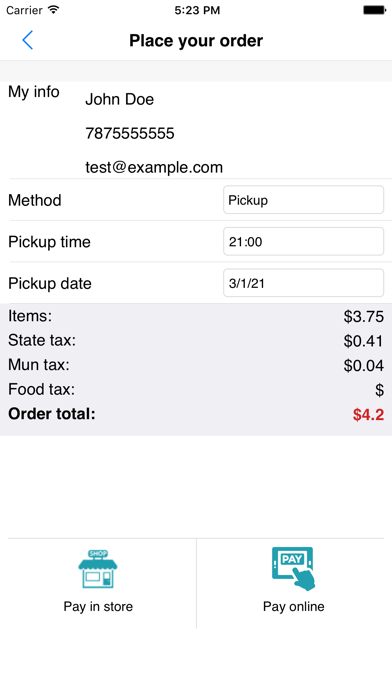Open the Method Pickup selector
The image size is (392, 696).
303,200
